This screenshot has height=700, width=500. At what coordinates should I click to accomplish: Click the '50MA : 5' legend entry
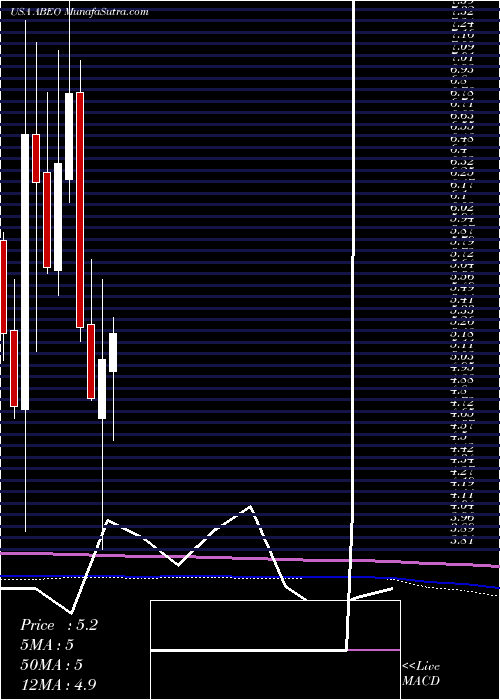point(52,665)
